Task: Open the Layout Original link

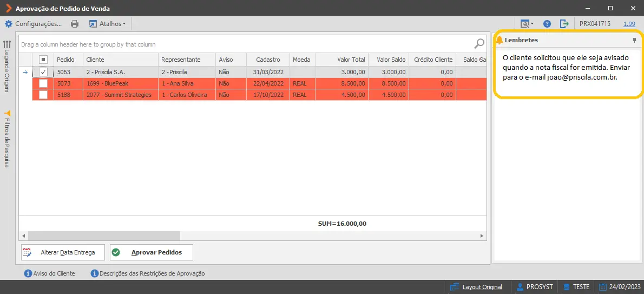Action: click(482, 287)
